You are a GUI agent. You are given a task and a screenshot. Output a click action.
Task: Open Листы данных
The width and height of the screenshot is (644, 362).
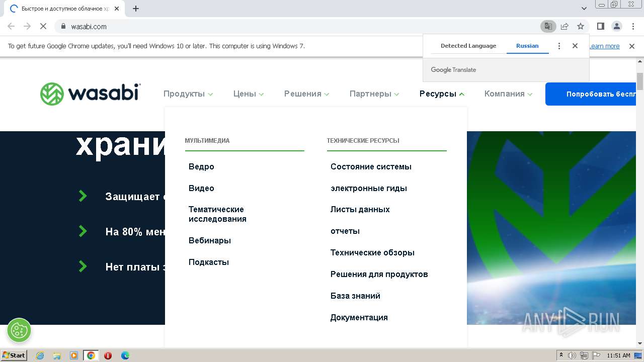[360, 210]
